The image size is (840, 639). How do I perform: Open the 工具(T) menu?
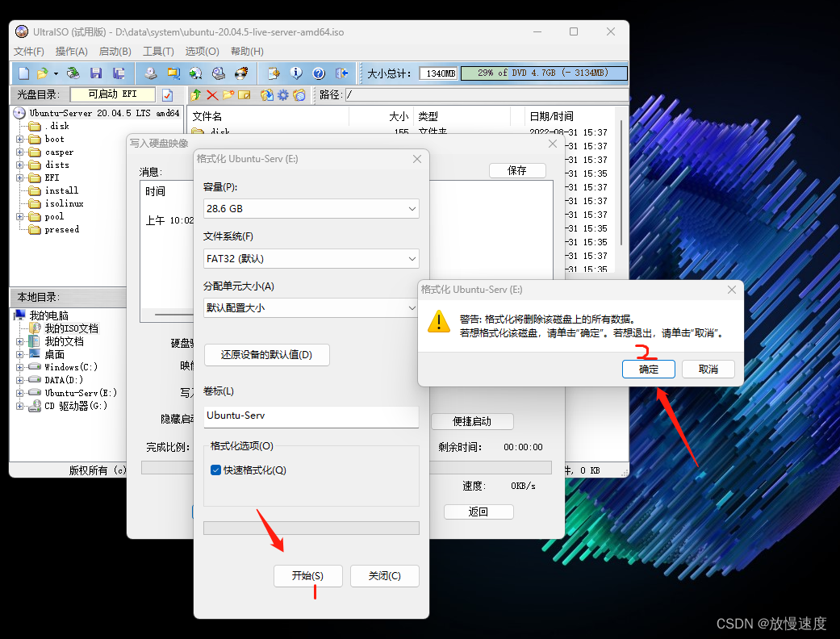(x=159, y=52)
